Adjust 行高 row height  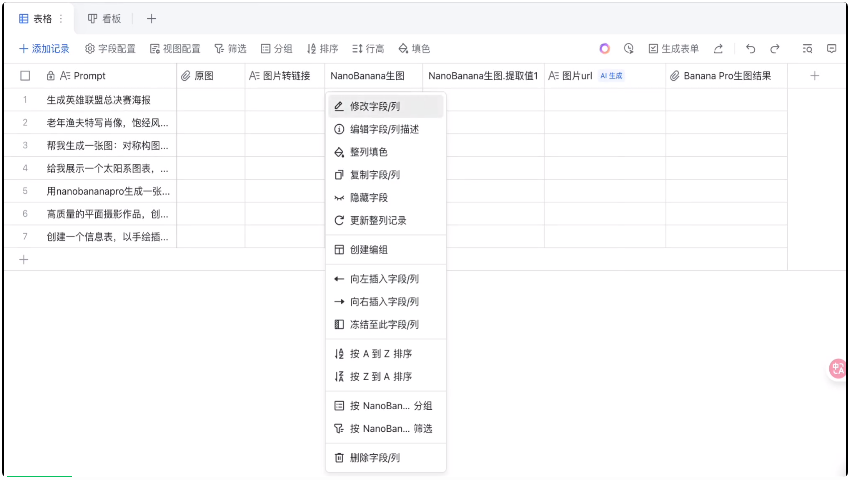coord(368,49)
